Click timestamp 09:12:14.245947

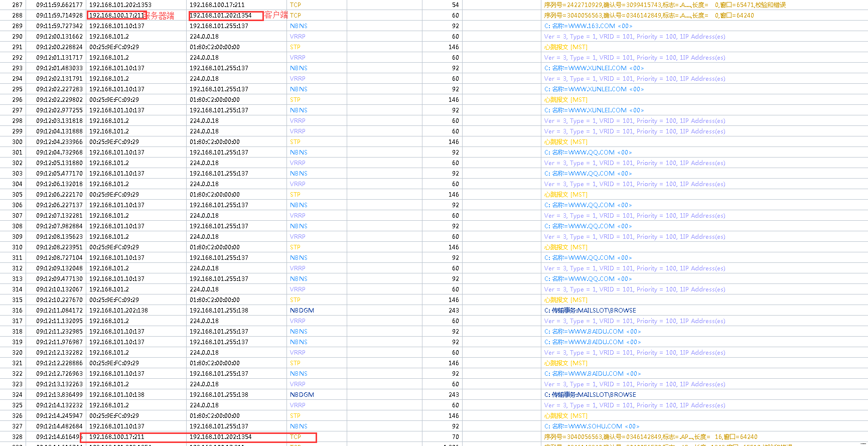click(x=59, y=416)
